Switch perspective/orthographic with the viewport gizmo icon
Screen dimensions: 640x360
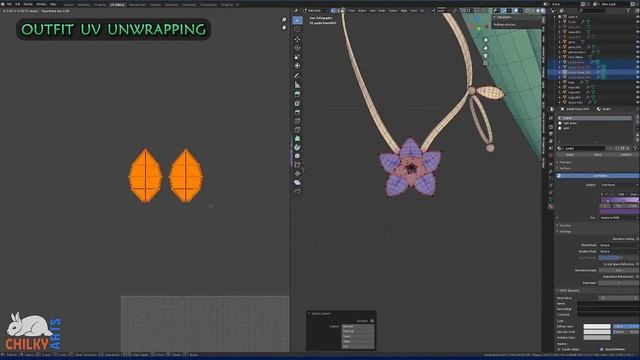coord(486,63)
